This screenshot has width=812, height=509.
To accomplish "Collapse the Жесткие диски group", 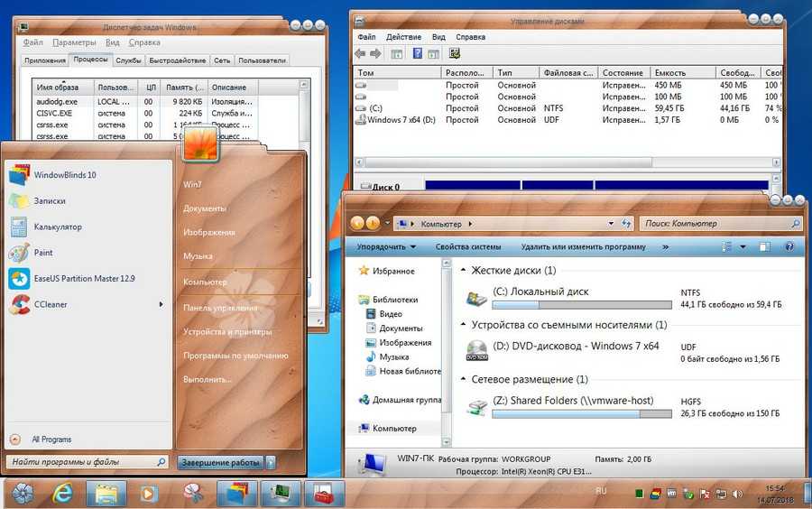I will coord(463,271).
